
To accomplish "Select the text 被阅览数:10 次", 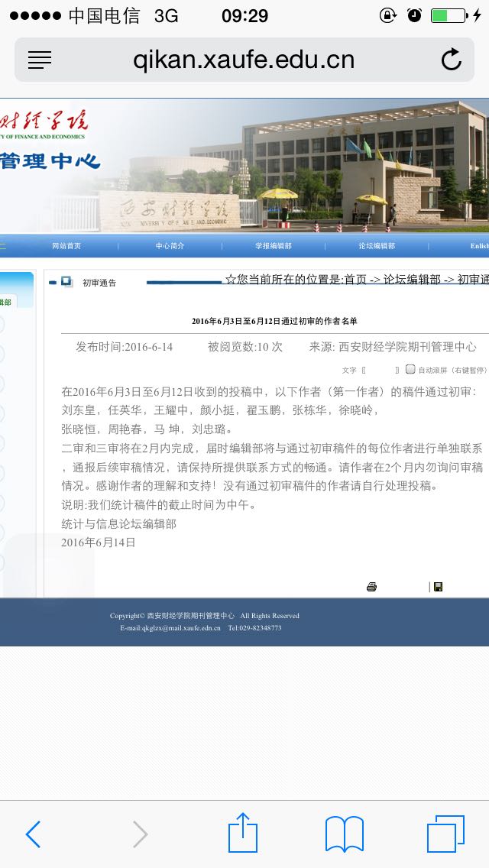I will tap(244, 347).
